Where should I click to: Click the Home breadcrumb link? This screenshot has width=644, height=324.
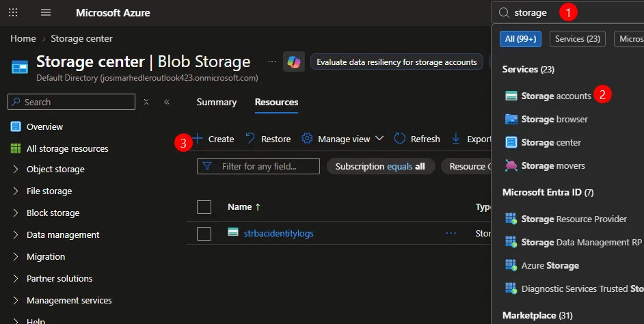tap(23, 38)
